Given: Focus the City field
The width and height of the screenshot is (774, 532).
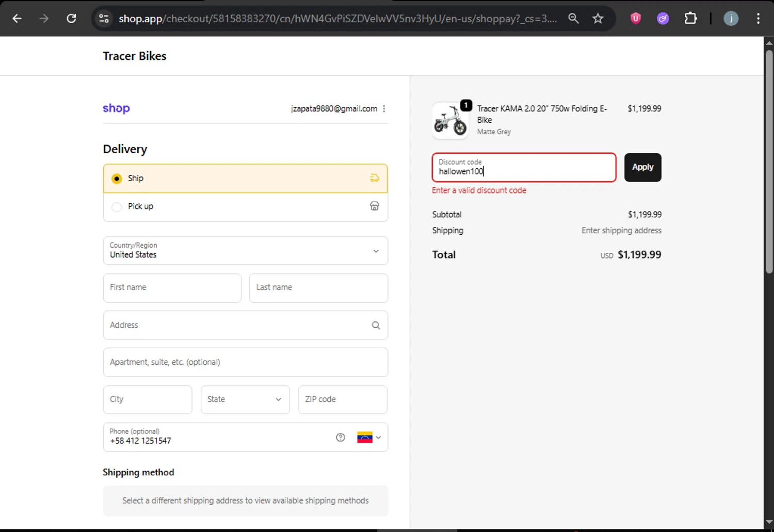Looking at the screenshot, I should click(x=148, y=399).
